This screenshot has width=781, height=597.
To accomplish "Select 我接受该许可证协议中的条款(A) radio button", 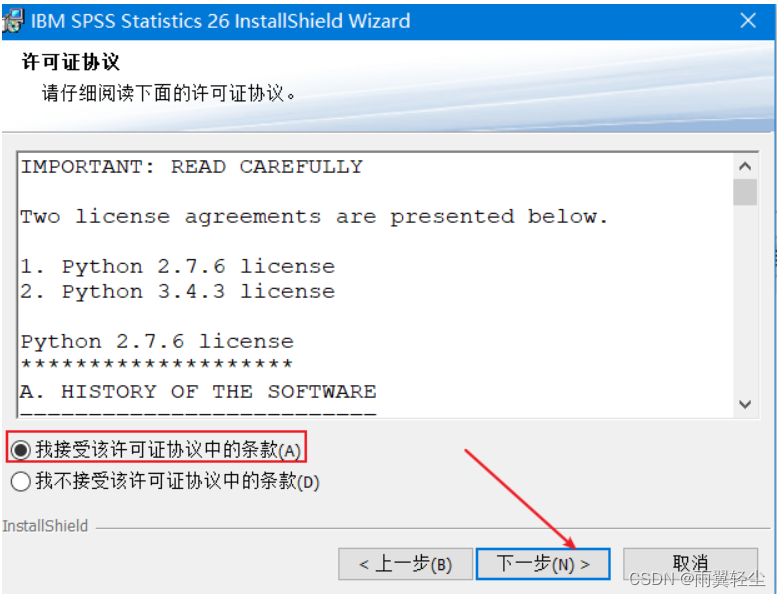I will tap(21, 450).
